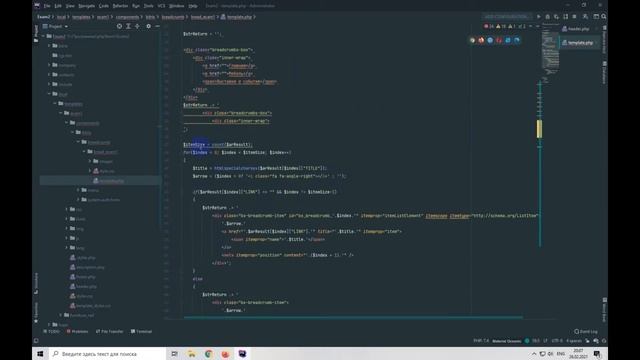
Task: Open Project view type dropdown
Action: pos(56,26)
